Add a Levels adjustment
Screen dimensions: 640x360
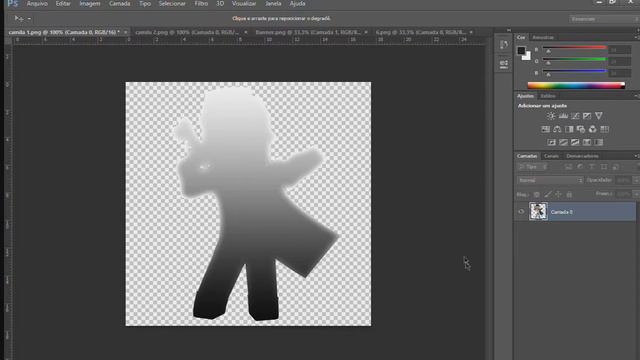tap(563, 116)
